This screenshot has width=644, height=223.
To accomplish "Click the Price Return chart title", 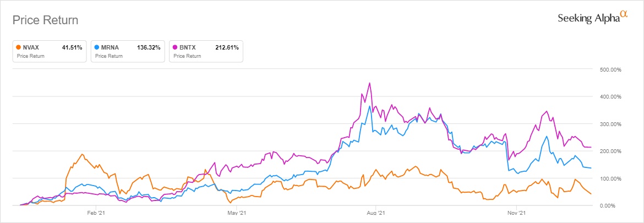I will coord(45,20).
